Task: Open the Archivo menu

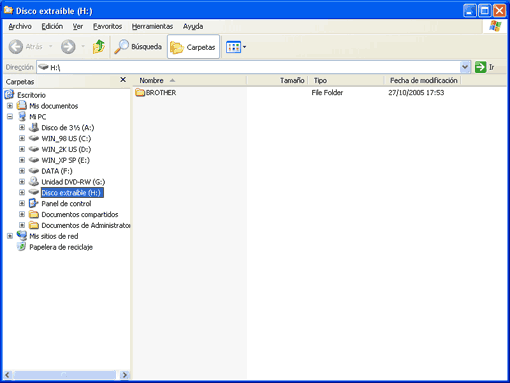Action: 20,26
